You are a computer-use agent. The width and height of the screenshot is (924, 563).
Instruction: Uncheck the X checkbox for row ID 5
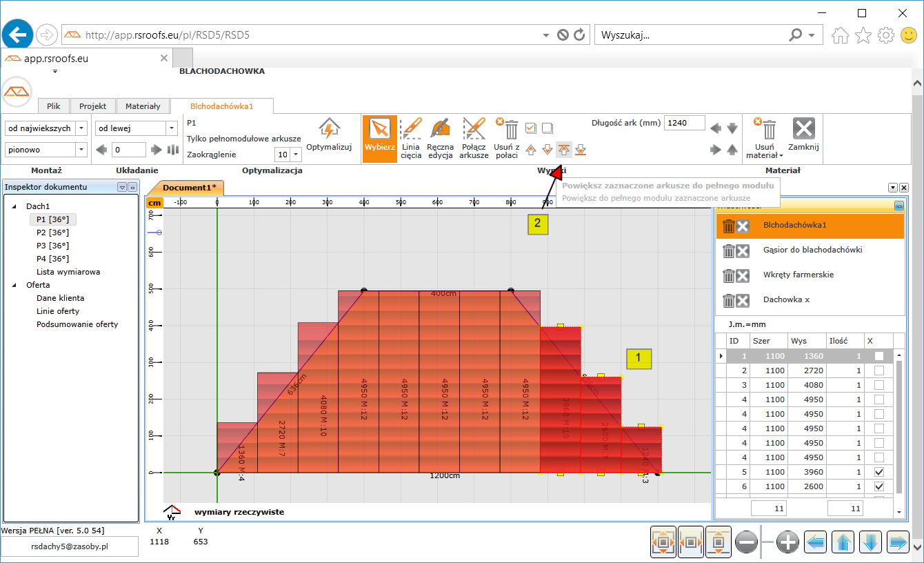(x=878, y=472)
